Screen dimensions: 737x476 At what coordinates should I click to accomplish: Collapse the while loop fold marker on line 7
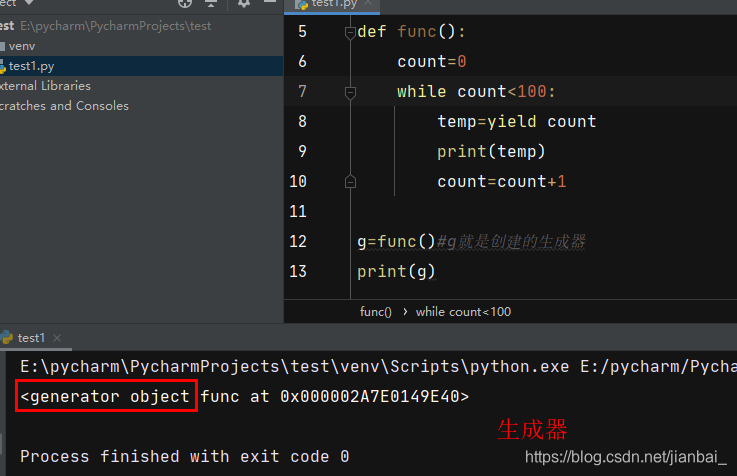(350, 93)
